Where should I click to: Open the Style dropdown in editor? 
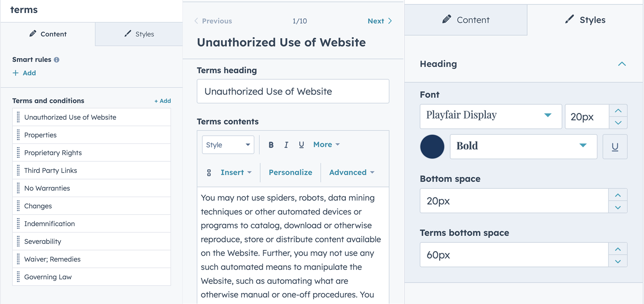click(x=228, y=145)
